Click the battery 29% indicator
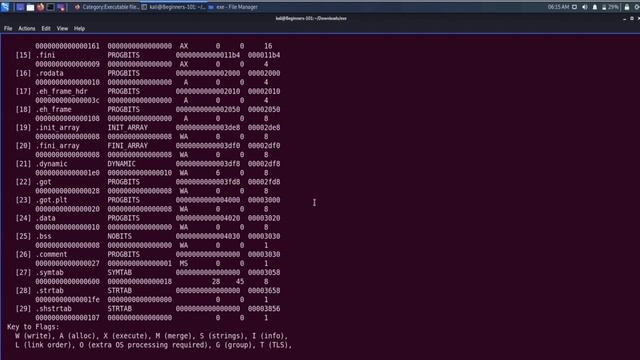Screen dimensions: 640x360 click(610, 7)
